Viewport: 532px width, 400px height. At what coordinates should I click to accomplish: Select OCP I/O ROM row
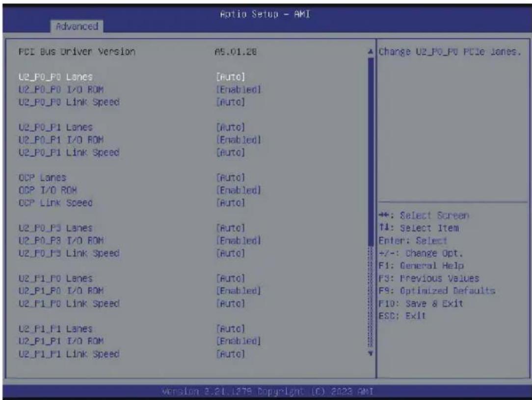pyautogui.click(x=48, y=190)
